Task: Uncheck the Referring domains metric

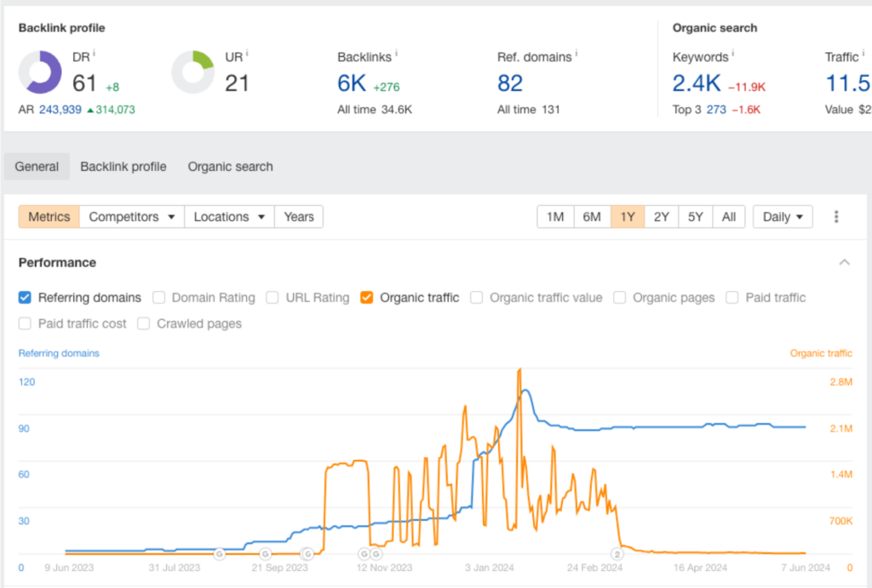Action: 25,298
